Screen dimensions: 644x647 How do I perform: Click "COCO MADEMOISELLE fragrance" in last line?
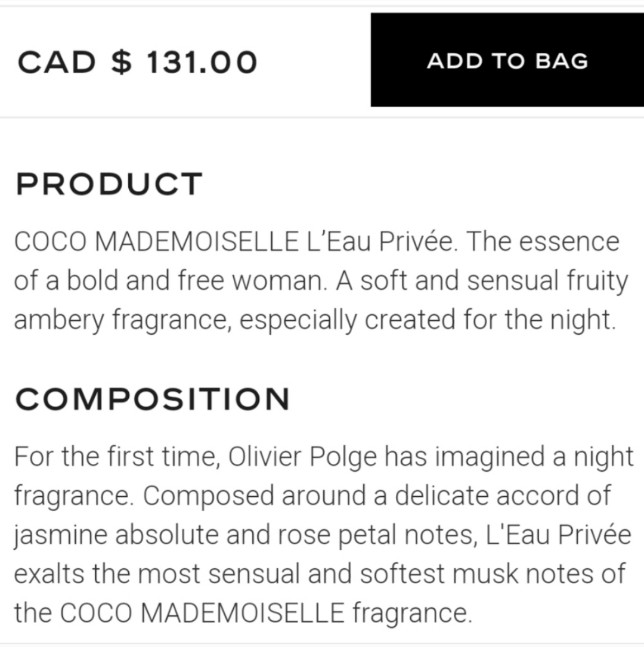click(266, 614)
